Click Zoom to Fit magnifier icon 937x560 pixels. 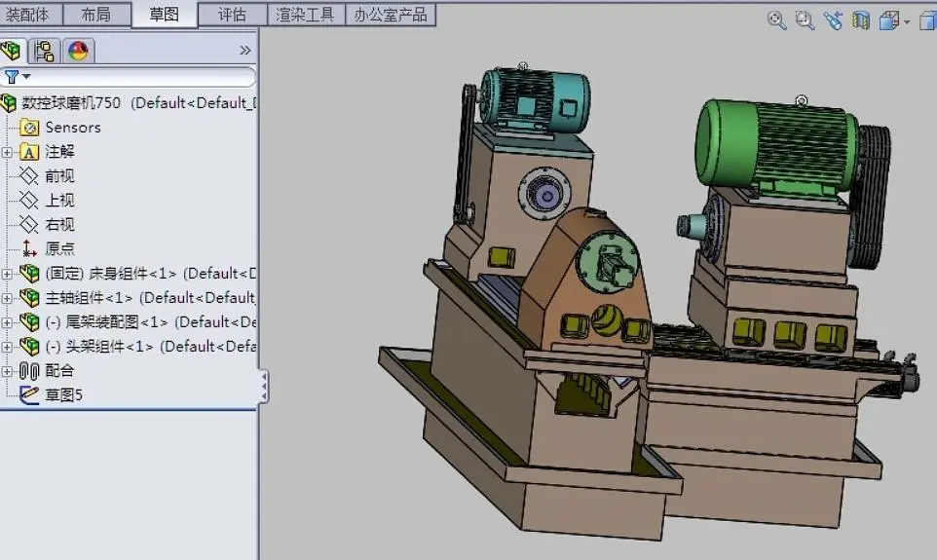[776, 20]
